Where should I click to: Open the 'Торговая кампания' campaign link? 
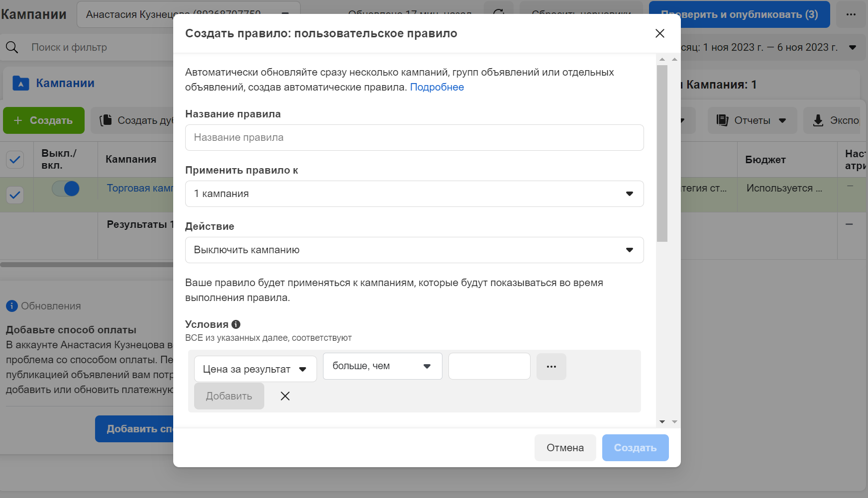tap(140, 188)
